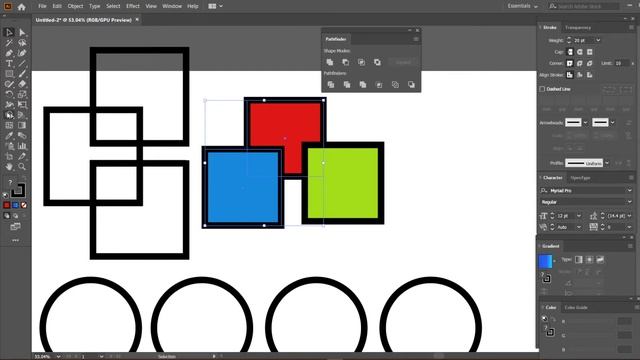Select the Zoom tool
This screenshot has height=360, width=640.
pos(22,167)
